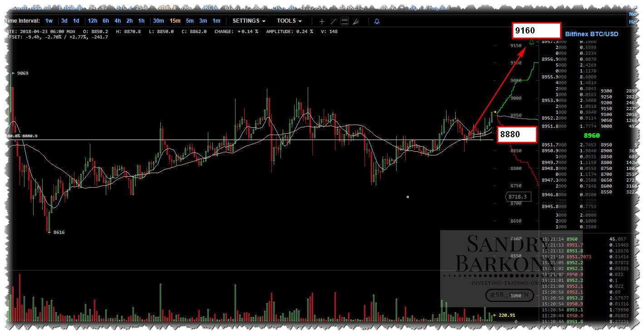
Task: Click the 8700 depth level row
Action: (619, 174)
